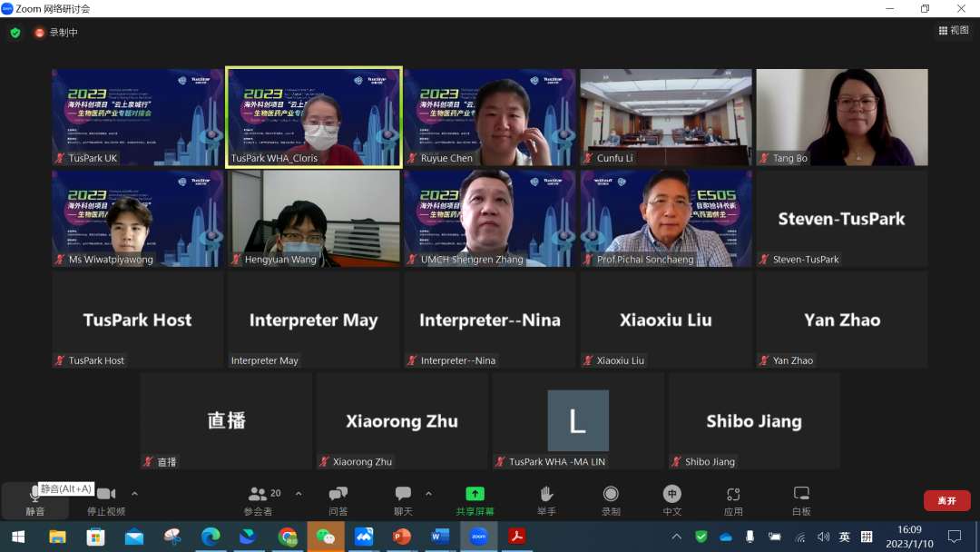Viewport: 980px width, 552px height.
Task: Open Google Chrome from taskbar
Action: (x=288, y=537)
